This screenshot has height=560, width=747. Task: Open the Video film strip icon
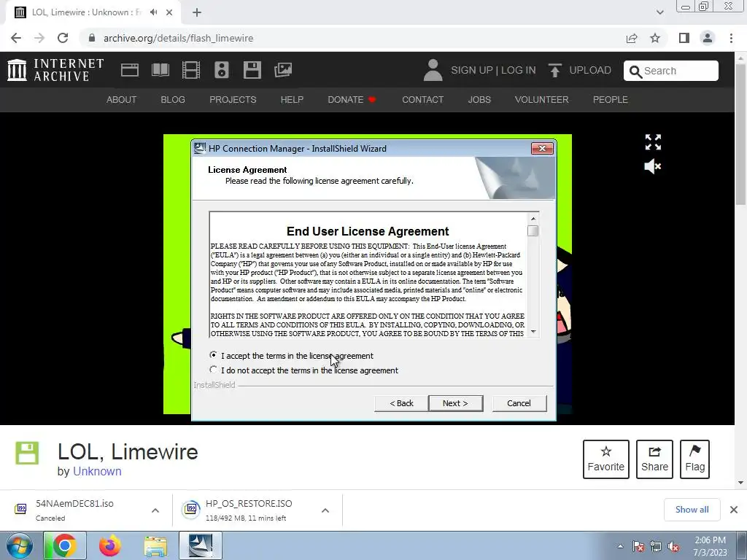coord(191,70)
